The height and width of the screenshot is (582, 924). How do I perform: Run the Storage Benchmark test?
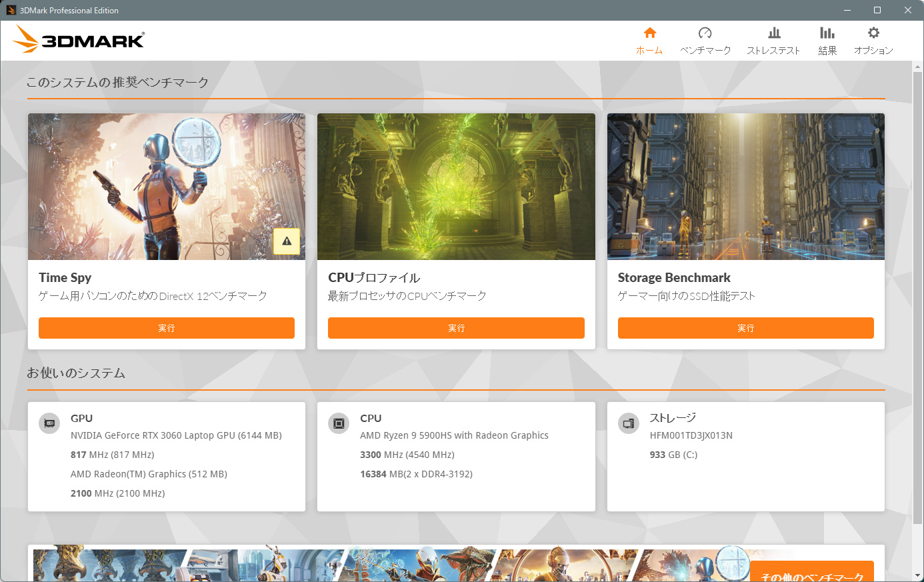pyautogui.click(x=746, y=328)
